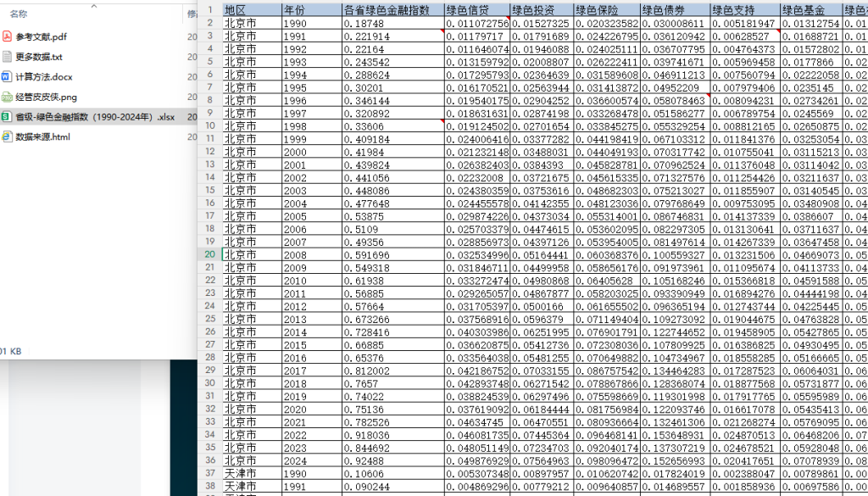
Task: Click the sort chevron above 名称 column
Action: [93, 6]
